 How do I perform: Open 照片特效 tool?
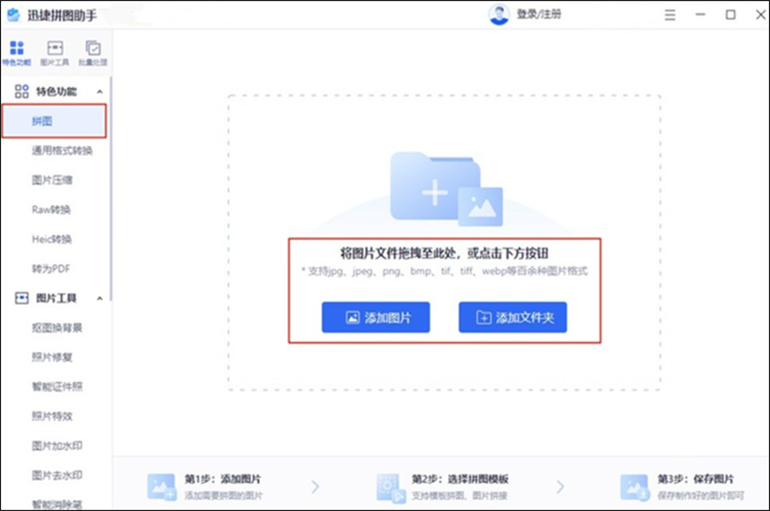tap(52, 416)
